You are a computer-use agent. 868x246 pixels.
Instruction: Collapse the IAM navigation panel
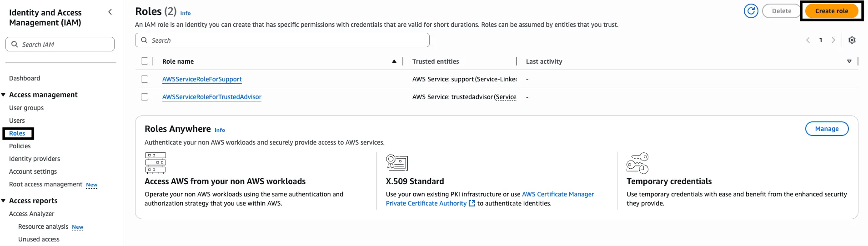click(x=110, y=12)
